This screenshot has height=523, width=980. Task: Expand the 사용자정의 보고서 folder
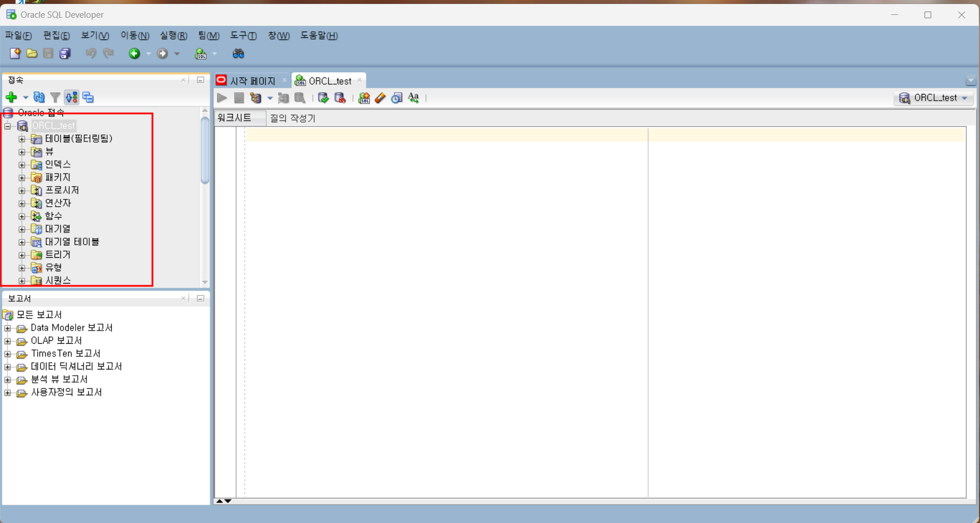coord(7,392)
